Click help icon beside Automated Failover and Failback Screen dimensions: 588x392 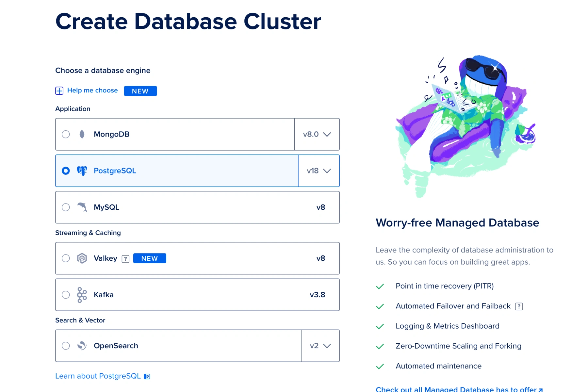[x=519, y=306]
